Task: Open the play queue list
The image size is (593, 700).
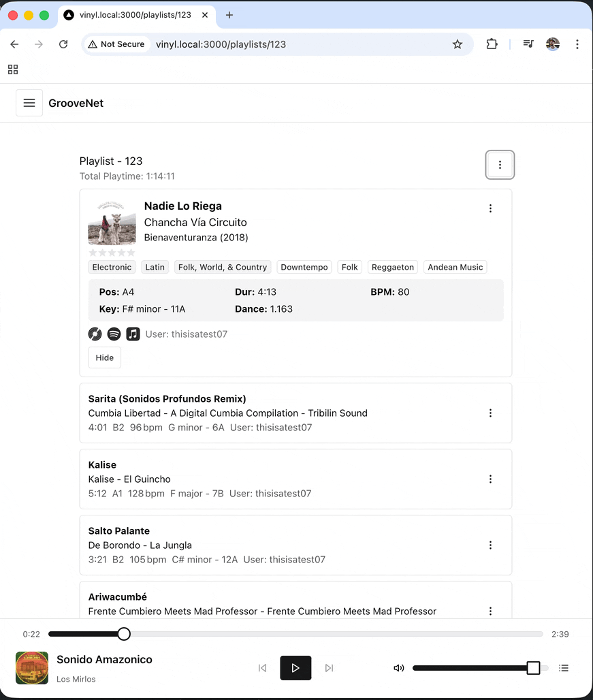Action: pyautogui.click(x=564, y=668)
